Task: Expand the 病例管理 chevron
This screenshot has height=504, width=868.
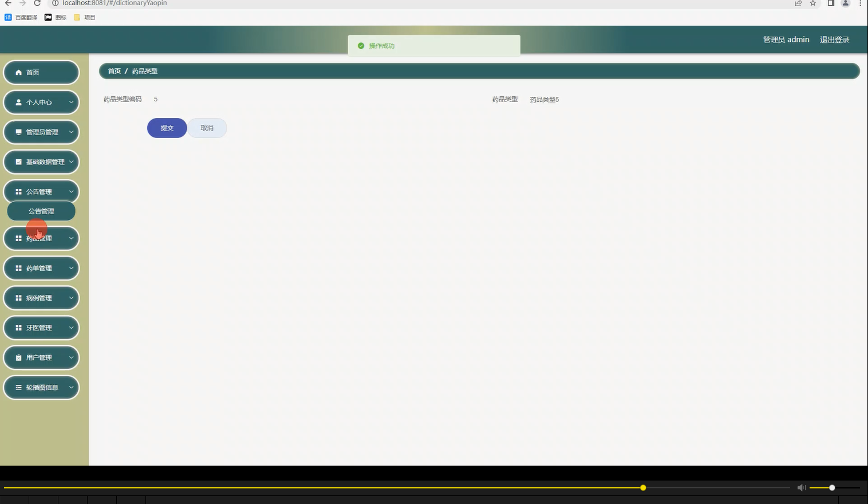Action: [71, 298]
